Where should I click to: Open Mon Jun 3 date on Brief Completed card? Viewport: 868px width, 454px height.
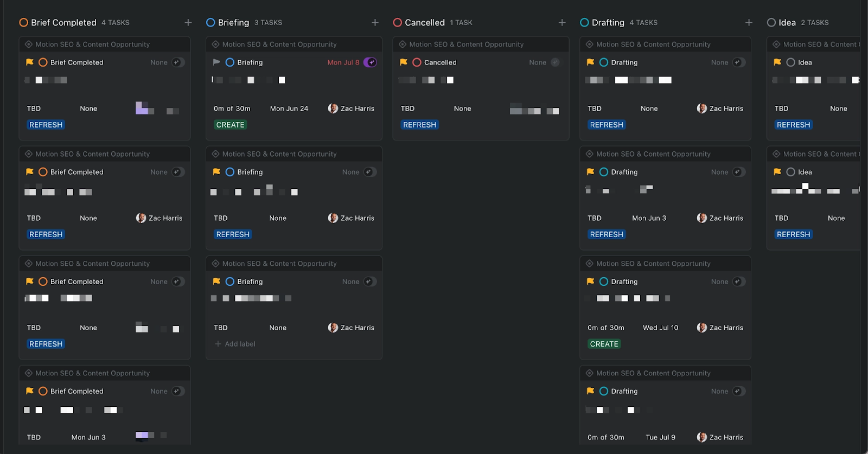88,437
